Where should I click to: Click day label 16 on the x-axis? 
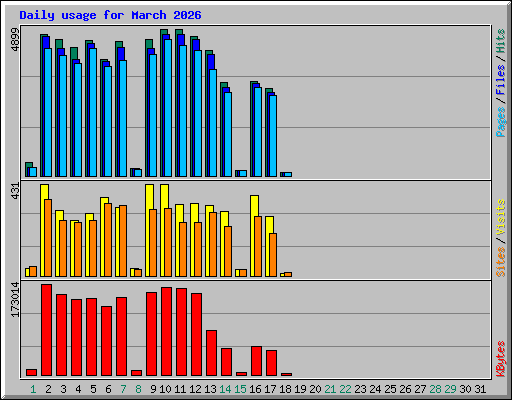tap(255, 389)
